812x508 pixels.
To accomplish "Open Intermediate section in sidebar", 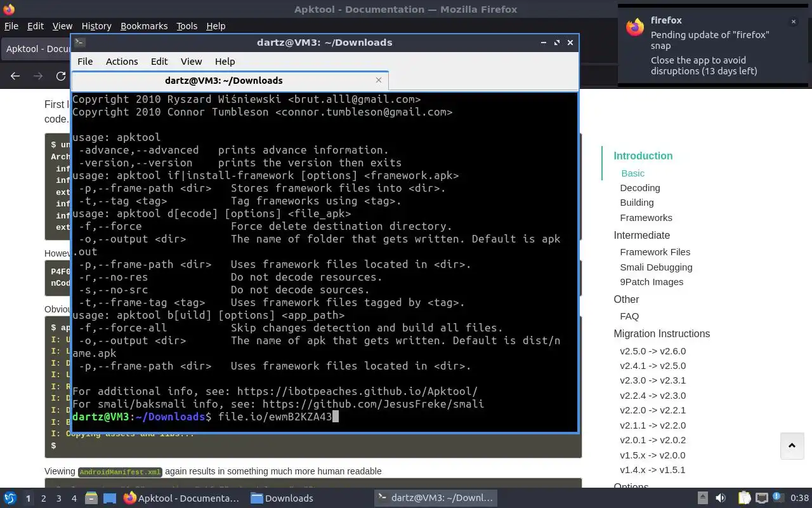I will pos(641,235).
